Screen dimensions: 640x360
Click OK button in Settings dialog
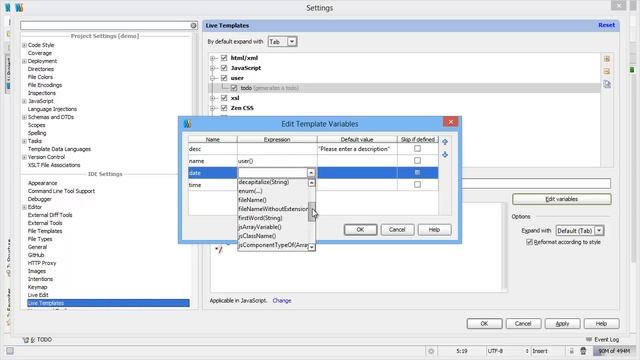pos(484,324)
